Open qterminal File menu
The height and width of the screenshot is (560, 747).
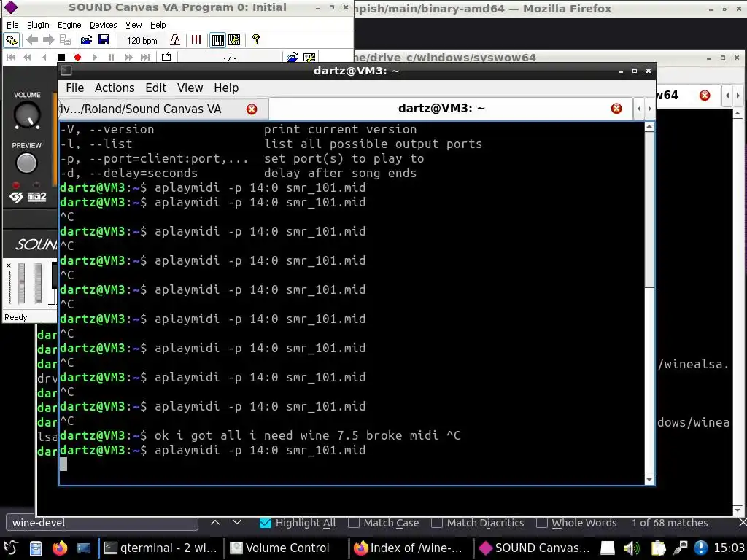click(75, 88)
